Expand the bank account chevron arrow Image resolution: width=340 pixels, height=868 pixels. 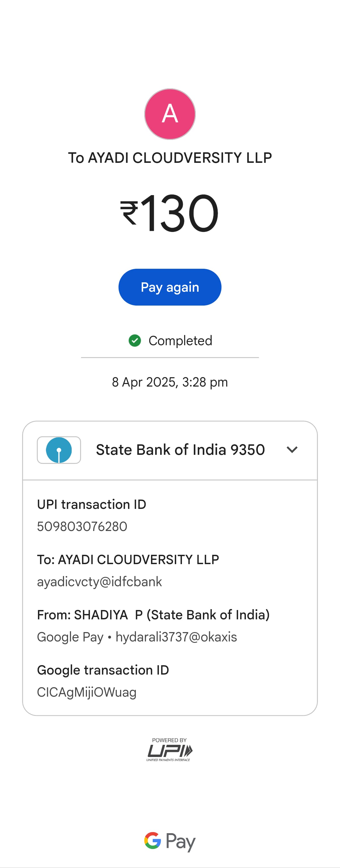(292, 449)
